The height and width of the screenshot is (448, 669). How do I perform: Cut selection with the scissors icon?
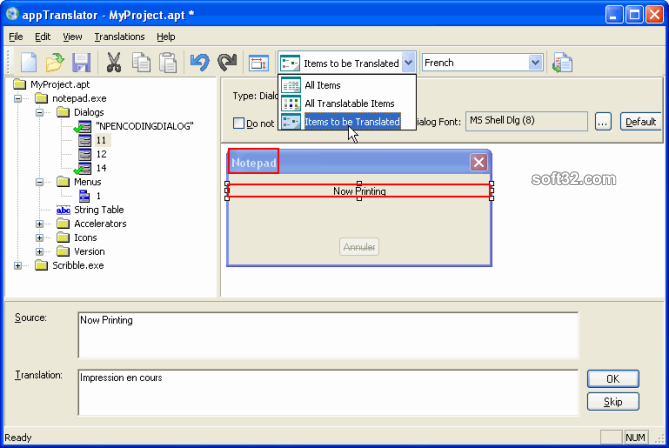[113, 63]
